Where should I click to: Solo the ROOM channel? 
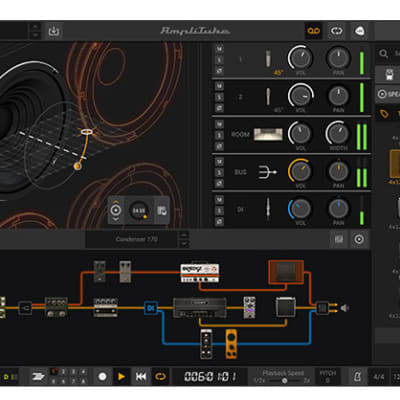[x=219, y=135]
